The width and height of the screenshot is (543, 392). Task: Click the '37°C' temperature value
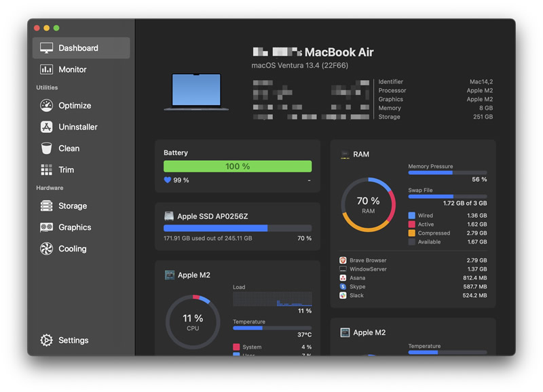point(304,334)
